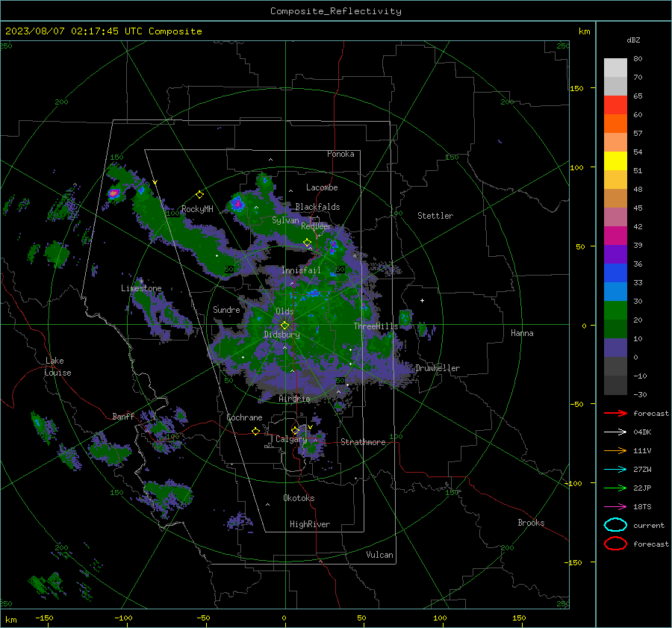
Task: Click the Okotoks town label
Action: pyautogui.click(x=299, y=498)
